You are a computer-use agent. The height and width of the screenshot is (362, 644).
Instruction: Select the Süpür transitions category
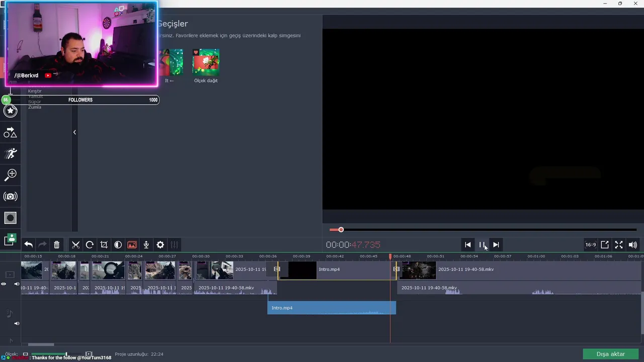(x=35, y=102)
